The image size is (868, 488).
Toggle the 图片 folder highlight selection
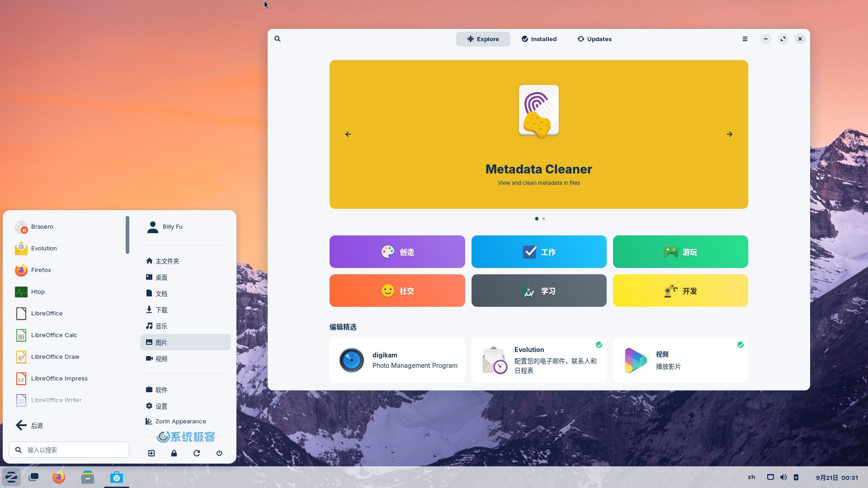185,342
